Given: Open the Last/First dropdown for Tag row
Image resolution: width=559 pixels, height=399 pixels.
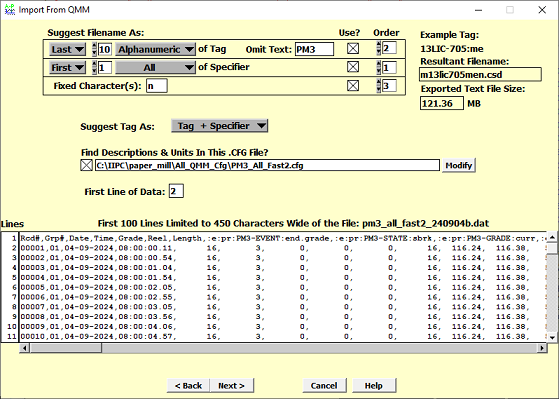Looking at the screenshot, I should (67, 49).
